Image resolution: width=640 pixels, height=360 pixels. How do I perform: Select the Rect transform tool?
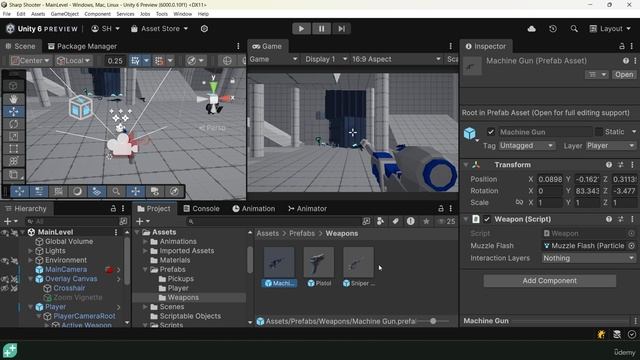click(x=13, y=149)
